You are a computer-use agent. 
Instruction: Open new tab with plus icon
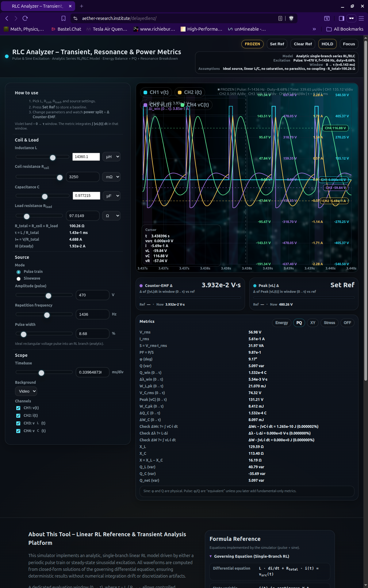pyautogui.click(x=82, y=6)
